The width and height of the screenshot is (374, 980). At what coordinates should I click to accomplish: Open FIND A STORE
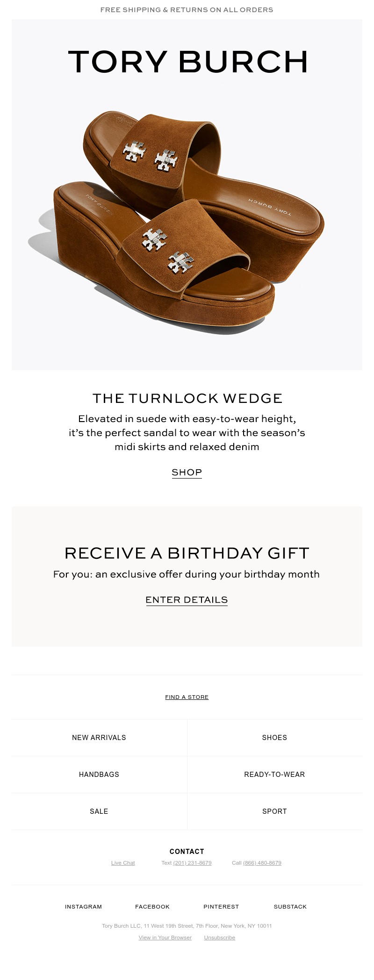point(187,697)
